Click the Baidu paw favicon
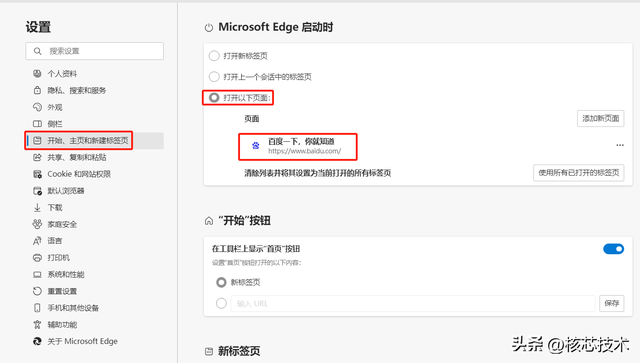The image size is (640, 363). pyautogui.click(x=256, y=145)
